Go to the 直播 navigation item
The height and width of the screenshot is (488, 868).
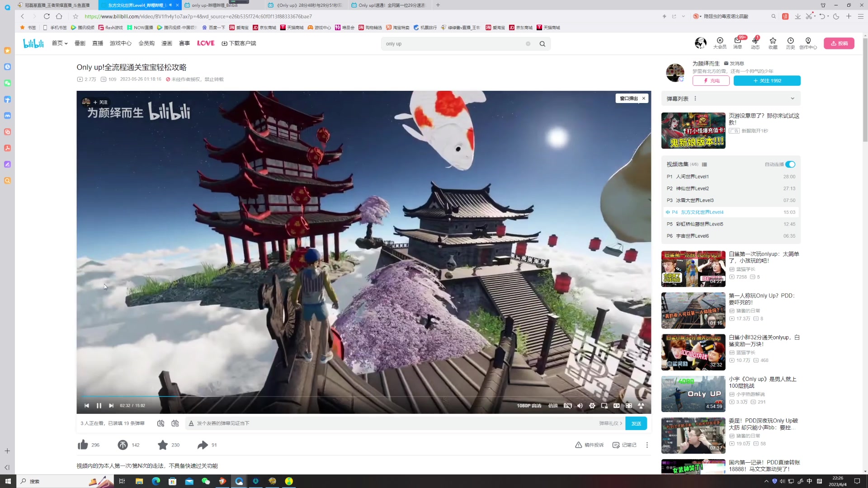98,43
